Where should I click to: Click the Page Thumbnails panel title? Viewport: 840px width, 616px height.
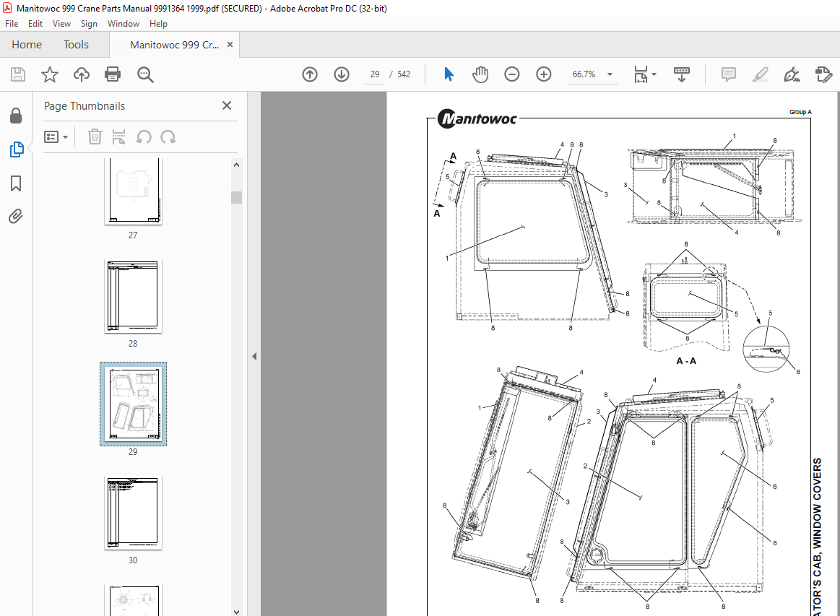[84, 106]
